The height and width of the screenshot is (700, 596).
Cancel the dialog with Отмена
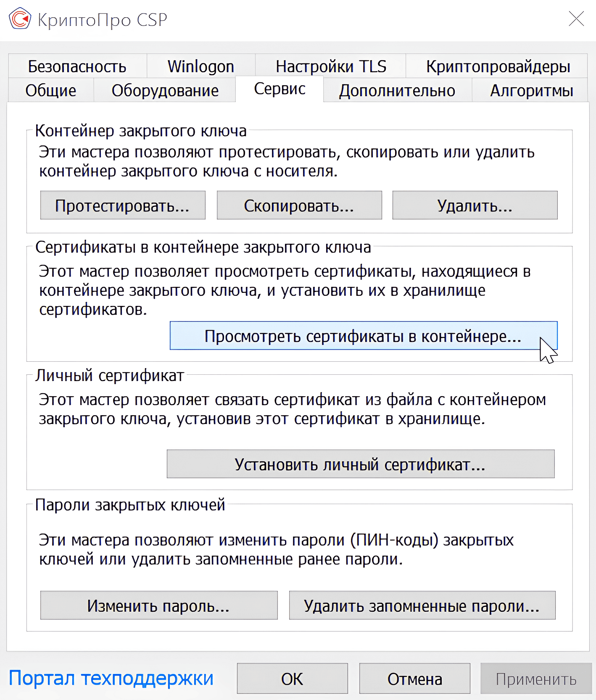pyautogui.click(x=414, y=679)
